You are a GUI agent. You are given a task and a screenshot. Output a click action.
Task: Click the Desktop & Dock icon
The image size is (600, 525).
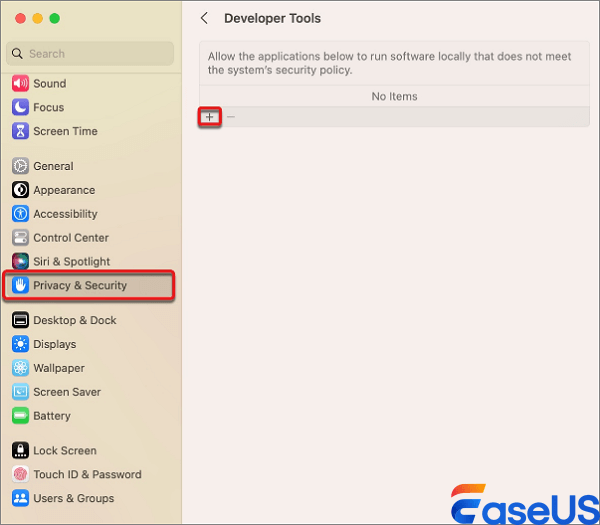(20, 320)
